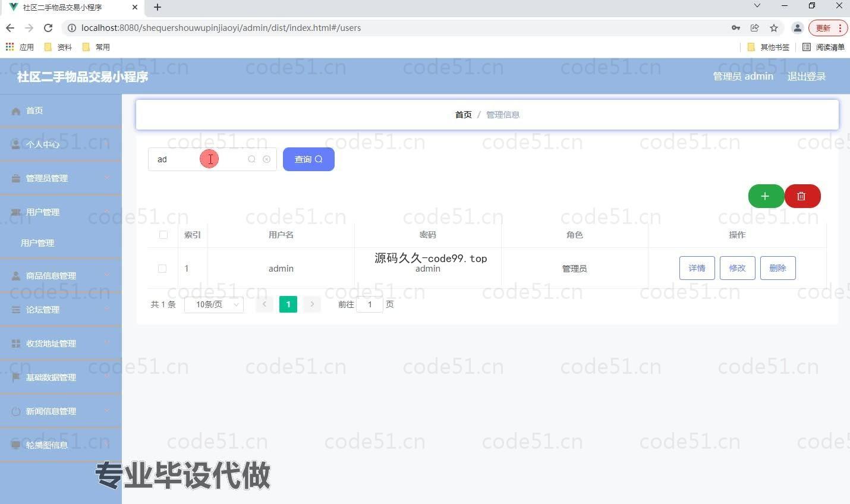
Task: Go back with browser back arrow
Action: (10, 28)
